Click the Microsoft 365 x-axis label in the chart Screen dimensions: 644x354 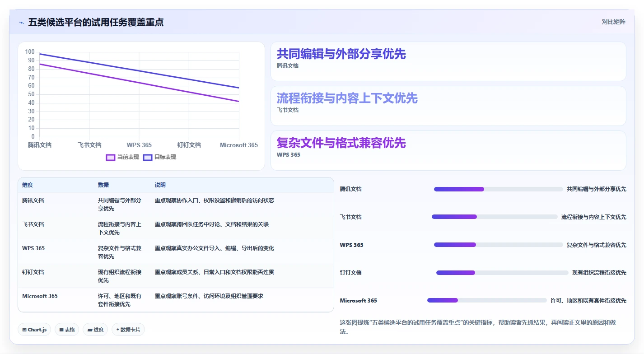pyautogui.click(x=239, y=145)
